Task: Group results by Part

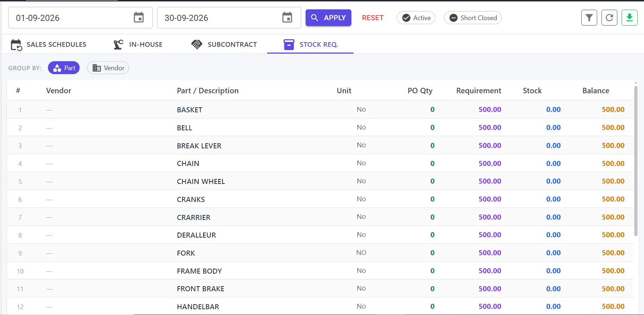Action: click(x=64, y=68)
